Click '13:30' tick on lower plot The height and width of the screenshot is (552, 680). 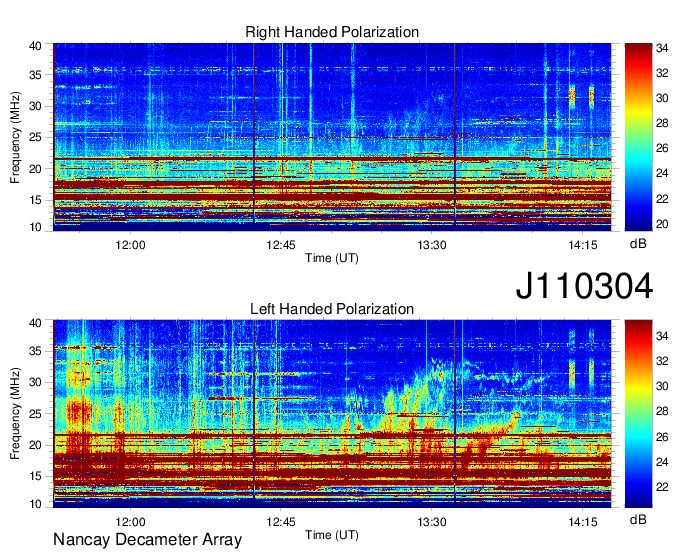[432, 522]
